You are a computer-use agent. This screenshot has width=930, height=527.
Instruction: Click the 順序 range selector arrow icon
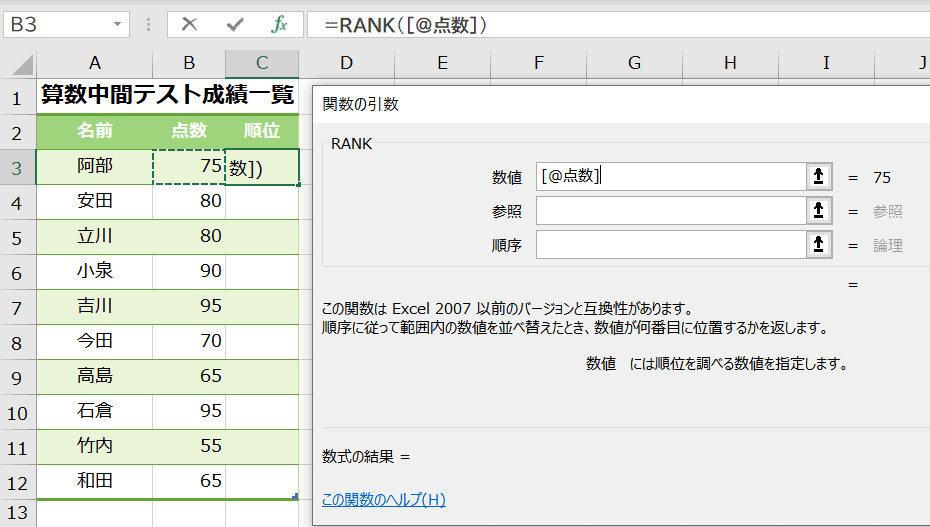pyautogui.click(x=818, y=245)
